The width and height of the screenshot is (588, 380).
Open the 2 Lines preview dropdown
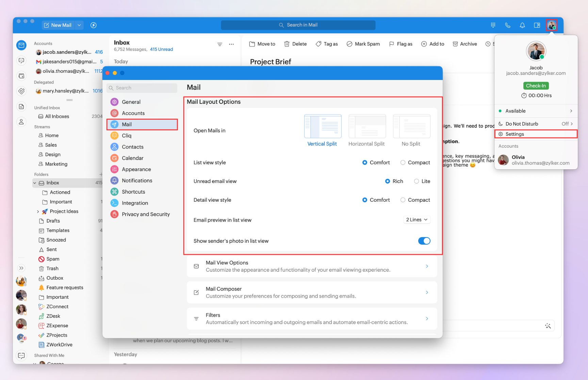pyautogui.click(x=416, y=220)
